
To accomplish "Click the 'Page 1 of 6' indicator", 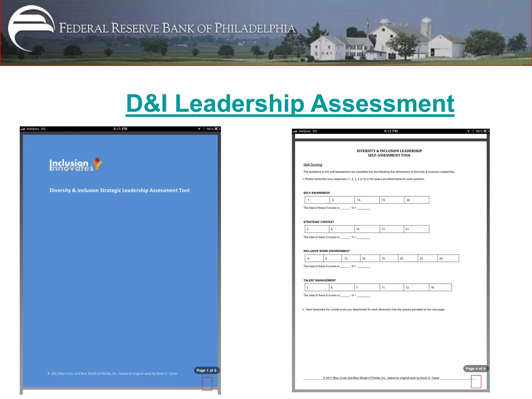I will pyautogui.click(x=207, y=370).
